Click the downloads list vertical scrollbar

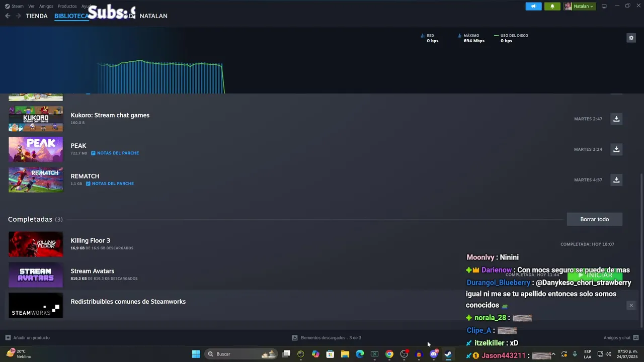[641, 250]
